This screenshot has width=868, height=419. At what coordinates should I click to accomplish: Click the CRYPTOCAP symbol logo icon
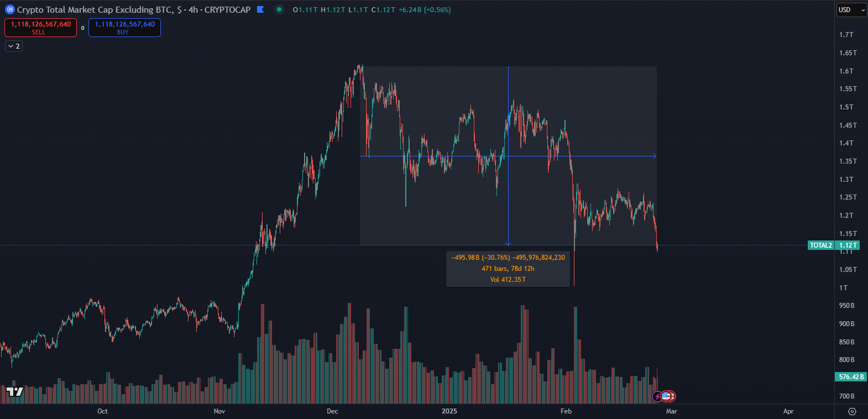coord(9,9)
